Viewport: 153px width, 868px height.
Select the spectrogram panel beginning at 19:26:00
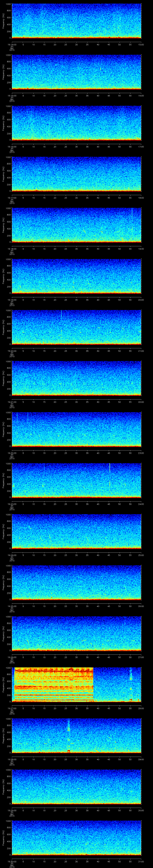tap(76, 633)
